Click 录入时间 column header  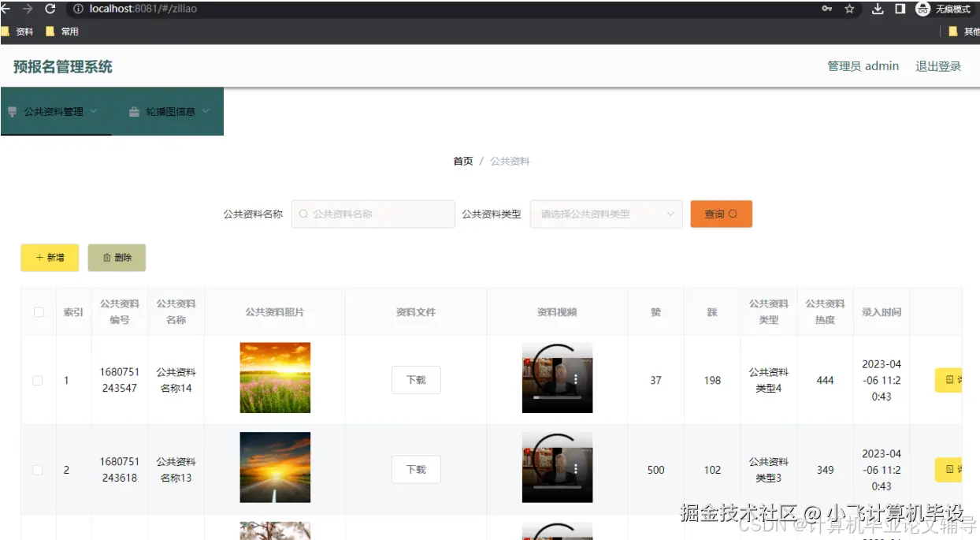pos(882,312)
